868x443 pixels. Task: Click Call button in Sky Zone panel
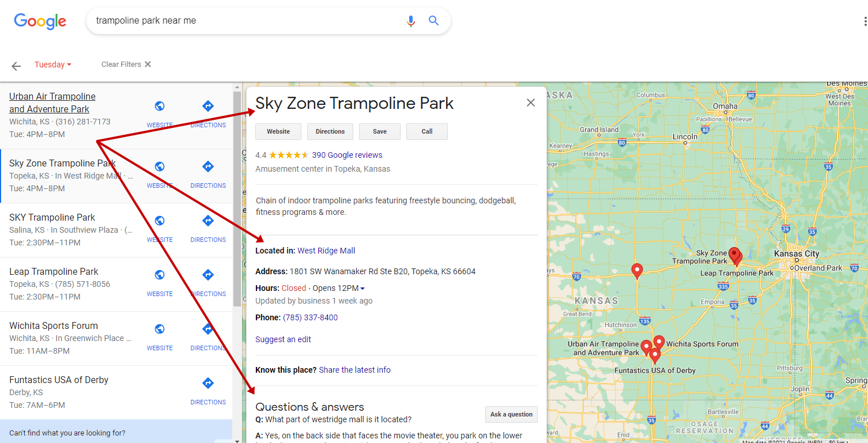427,131
